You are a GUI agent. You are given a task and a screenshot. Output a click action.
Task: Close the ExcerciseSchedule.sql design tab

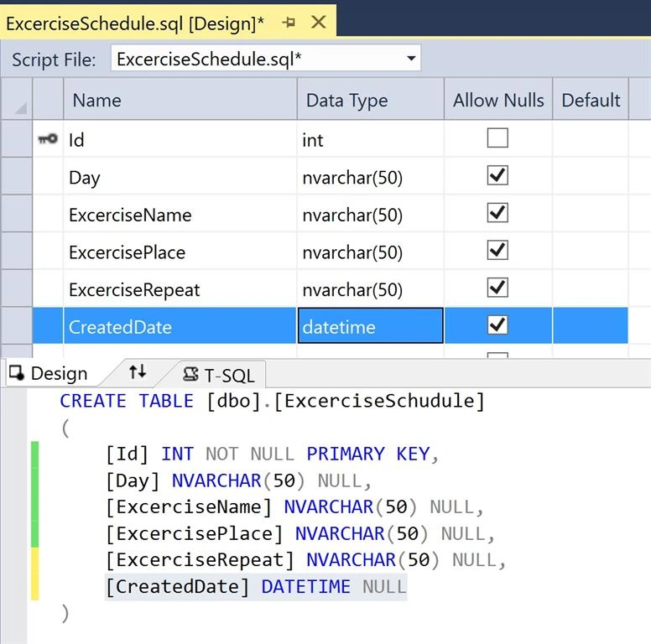319,22
